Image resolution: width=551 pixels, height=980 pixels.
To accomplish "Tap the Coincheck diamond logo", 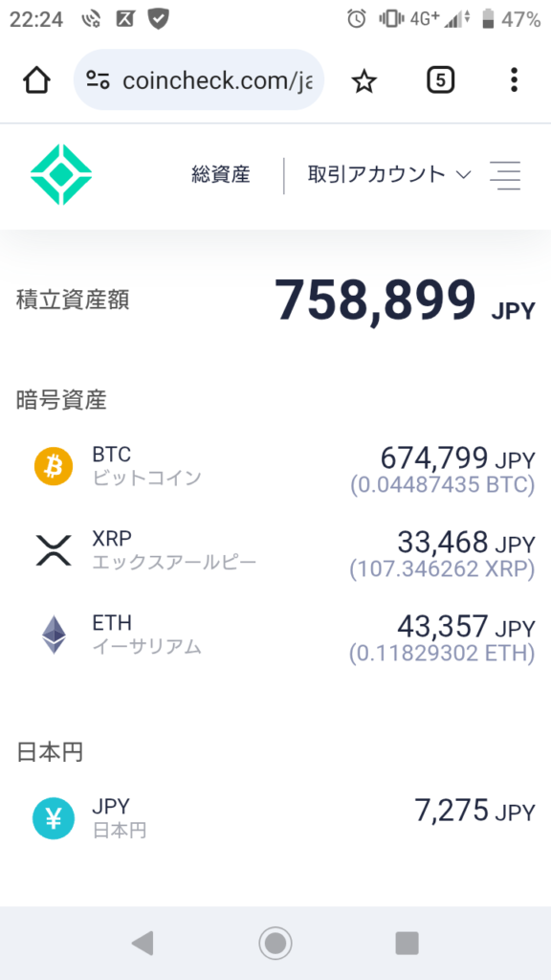I will click(61, 175).
